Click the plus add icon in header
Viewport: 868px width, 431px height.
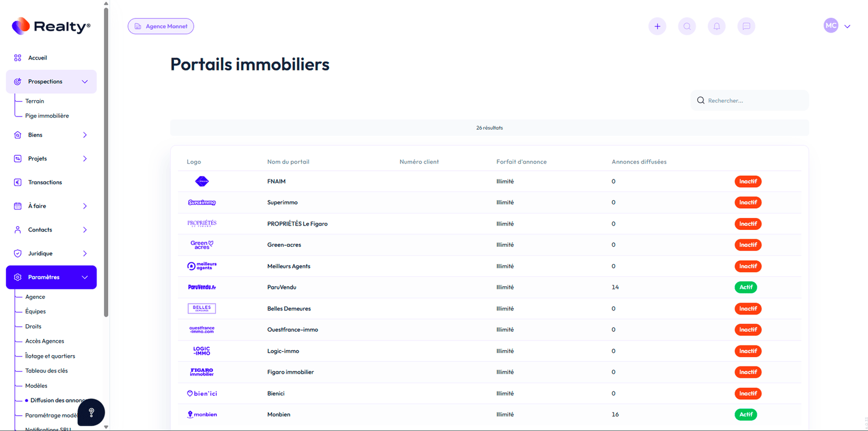tap(657, 26)
